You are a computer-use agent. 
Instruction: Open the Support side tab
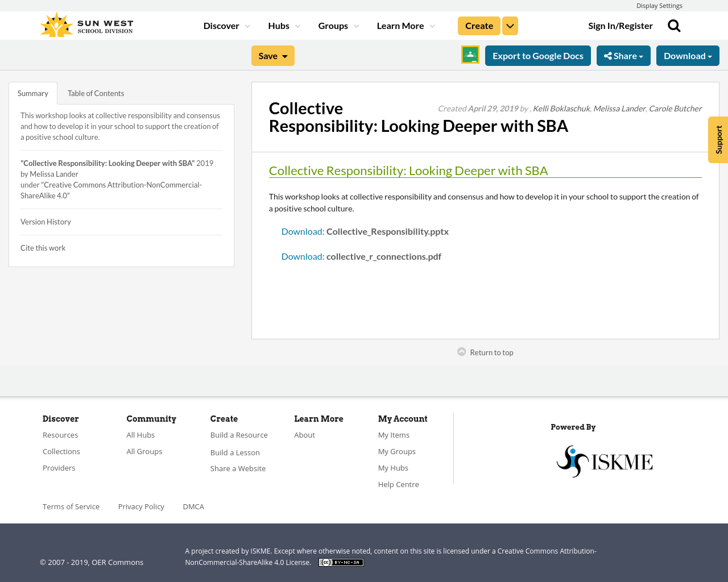pyautogui.click(x=718, y=140)
